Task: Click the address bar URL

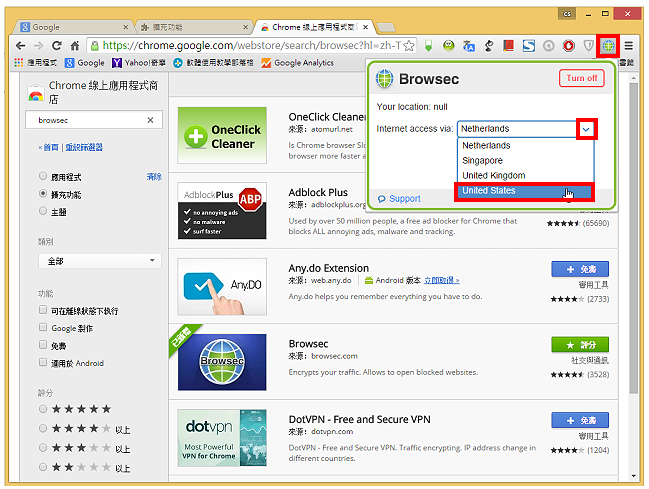Action: 252,46
